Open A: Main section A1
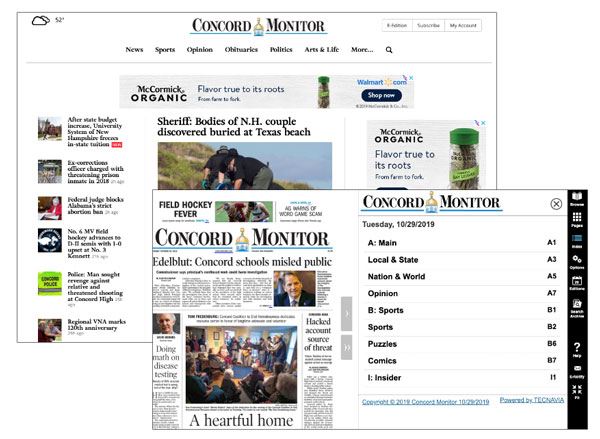This screenshot has width=600, height=439. 462,243
